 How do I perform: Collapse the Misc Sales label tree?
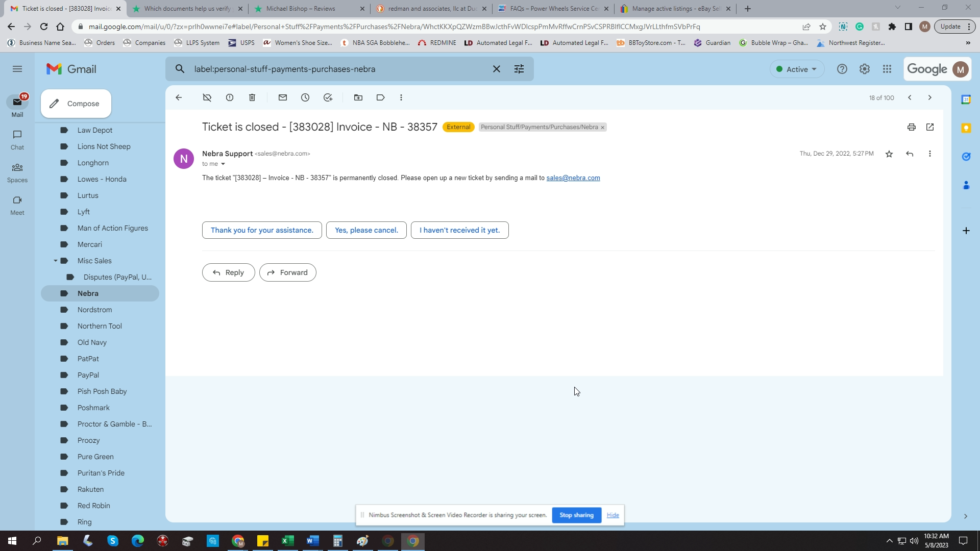pyautogui.click(x=56, y=261)
